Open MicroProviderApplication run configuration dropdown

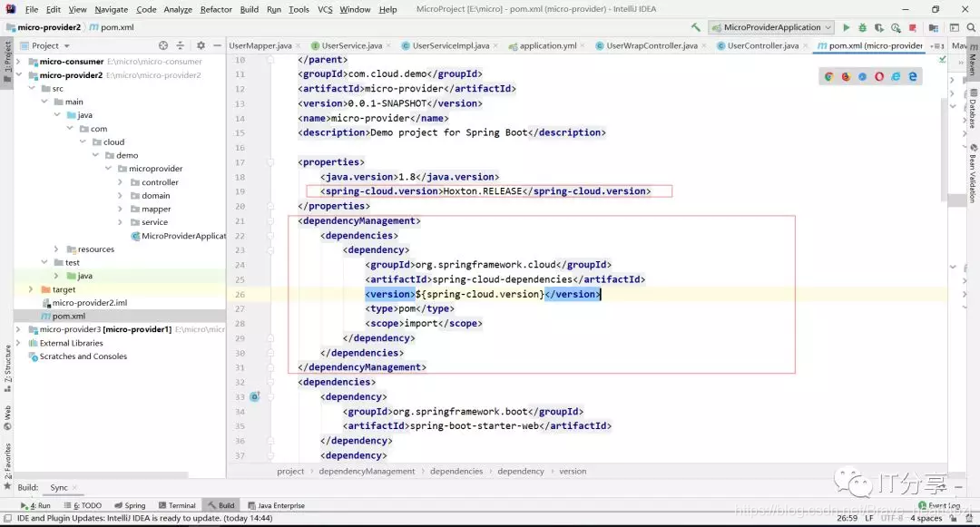coord(772,27)
